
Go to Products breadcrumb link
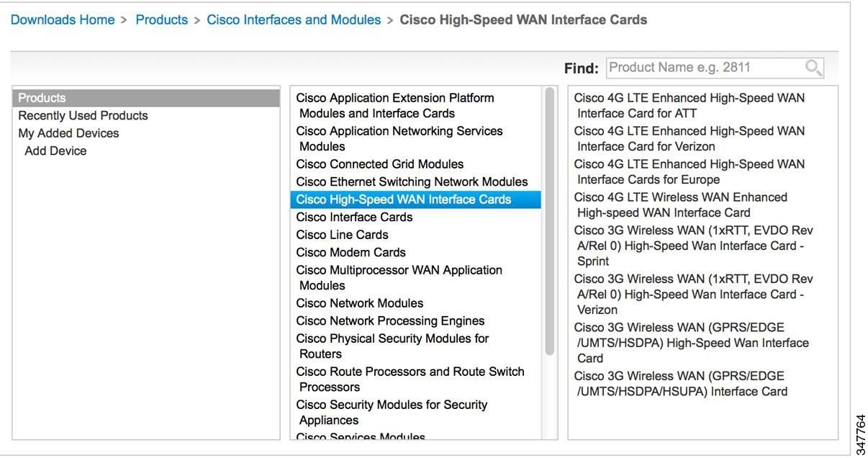tap(162, 20)
